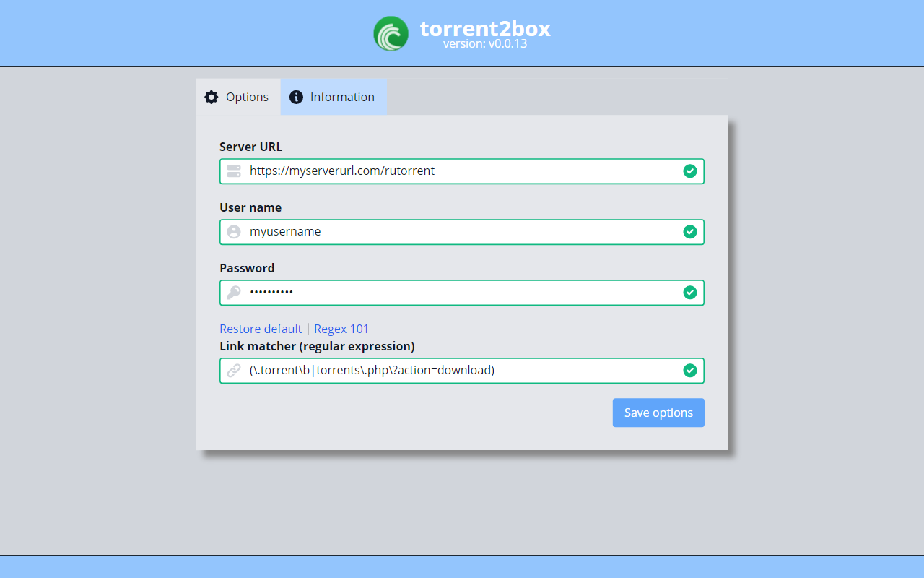Click the gear icon on the Options tab
The image size is (924, 578).
212,96
